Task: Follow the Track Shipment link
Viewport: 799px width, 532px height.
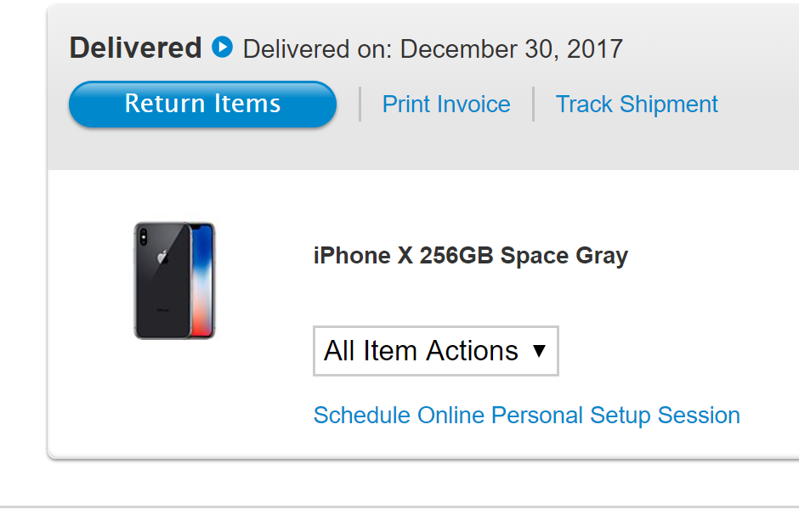Action: click(x=637, y=105)
